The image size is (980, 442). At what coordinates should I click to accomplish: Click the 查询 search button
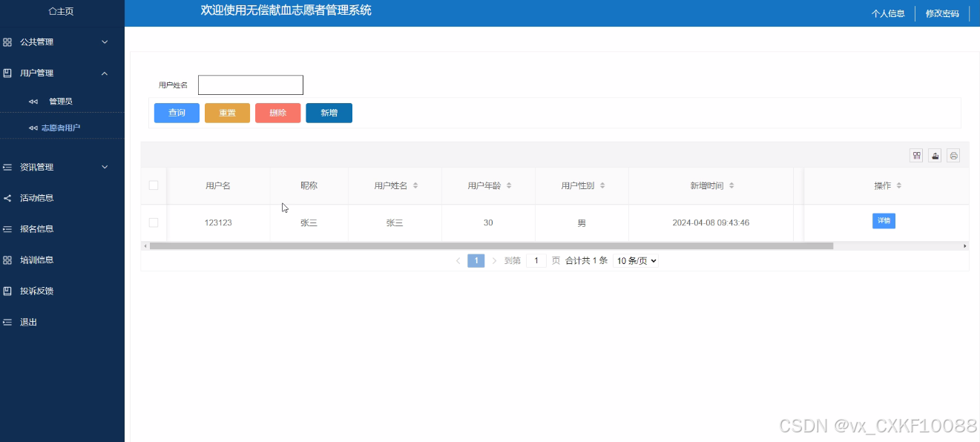pyautogui.click(x=177, y=113)
